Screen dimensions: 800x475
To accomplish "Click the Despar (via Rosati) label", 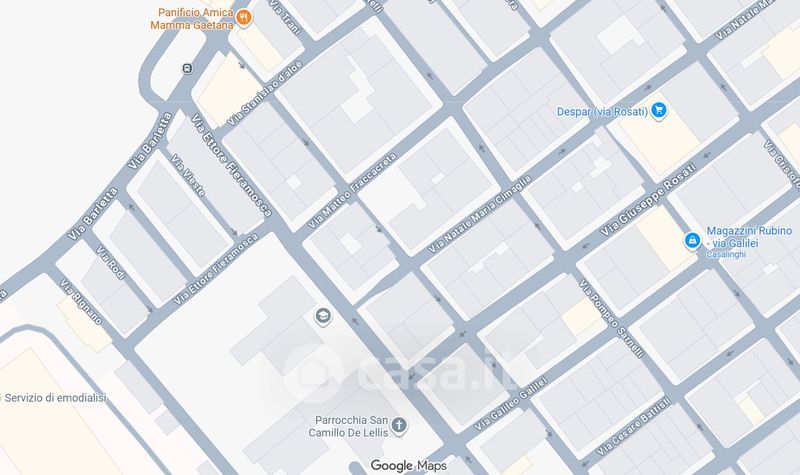I will pyautogui.click(x=602, y=111).
